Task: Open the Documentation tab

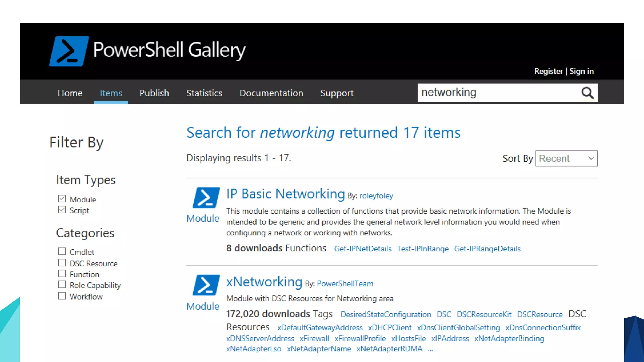Action: (x=271, y=93)
